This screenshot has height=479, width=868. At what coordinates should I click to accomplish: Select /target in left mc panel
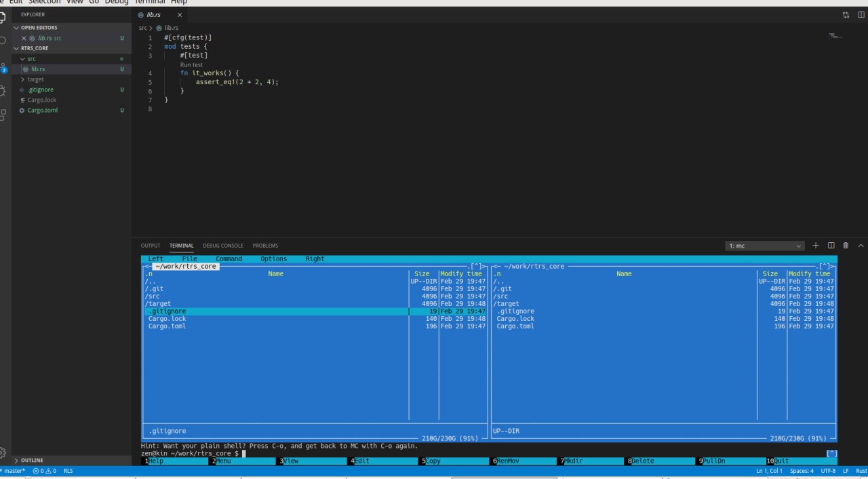[315, 304]
